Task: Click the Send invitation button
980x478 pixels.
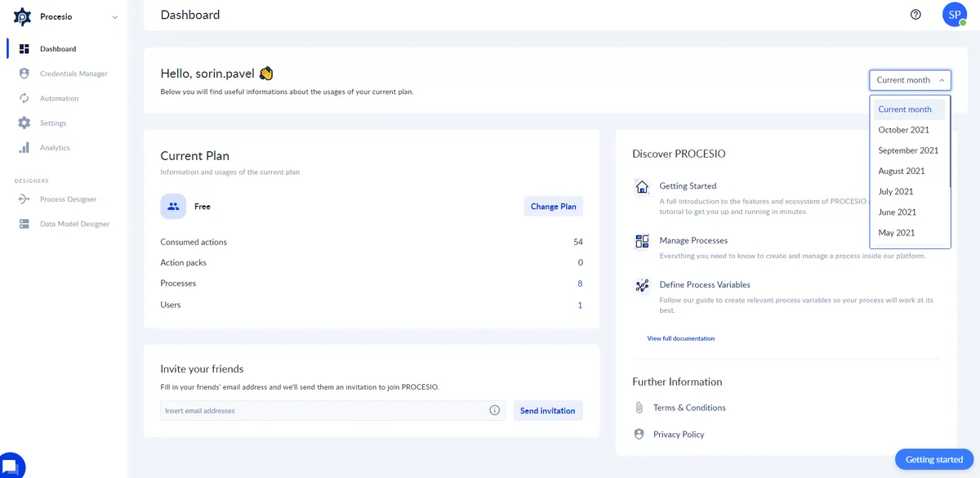Action: click(x=547, y=410)
